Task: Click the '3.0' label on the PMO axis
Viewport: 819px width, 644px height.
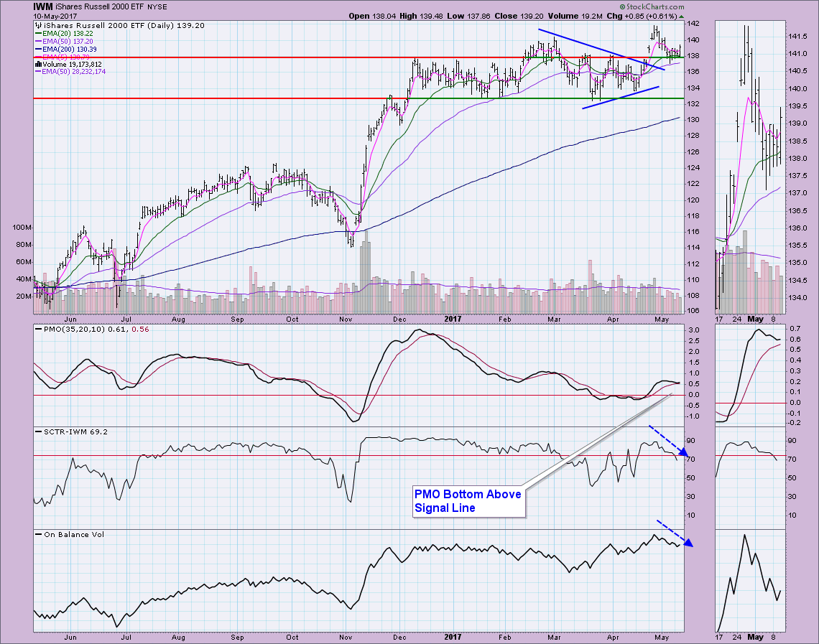Action: click(x=694, y=330)
